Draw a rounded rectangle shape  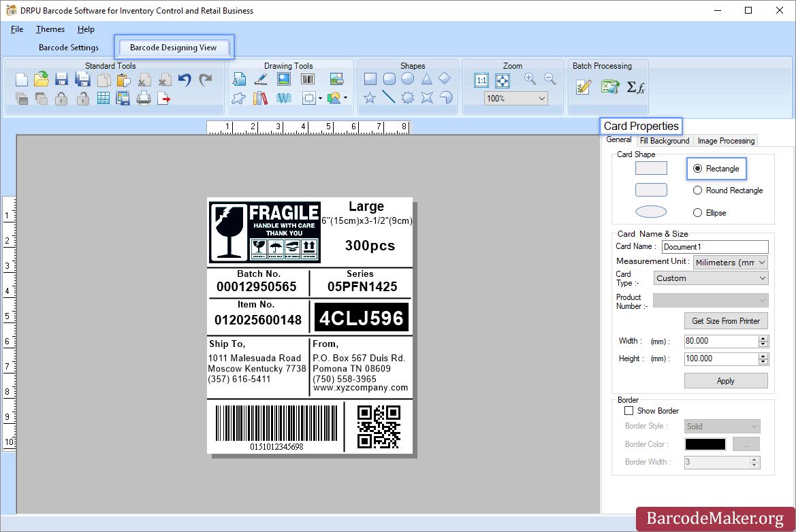(x=389, y=79)
